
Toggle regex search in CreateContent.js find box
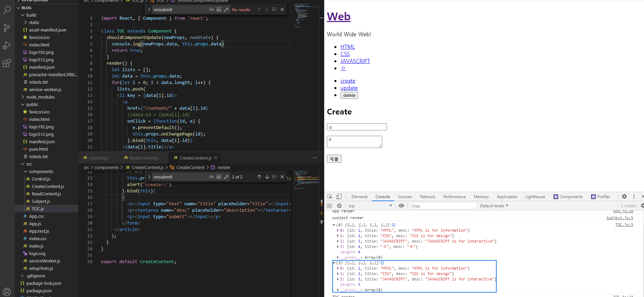pyautogui.click(x=226, y=177)
